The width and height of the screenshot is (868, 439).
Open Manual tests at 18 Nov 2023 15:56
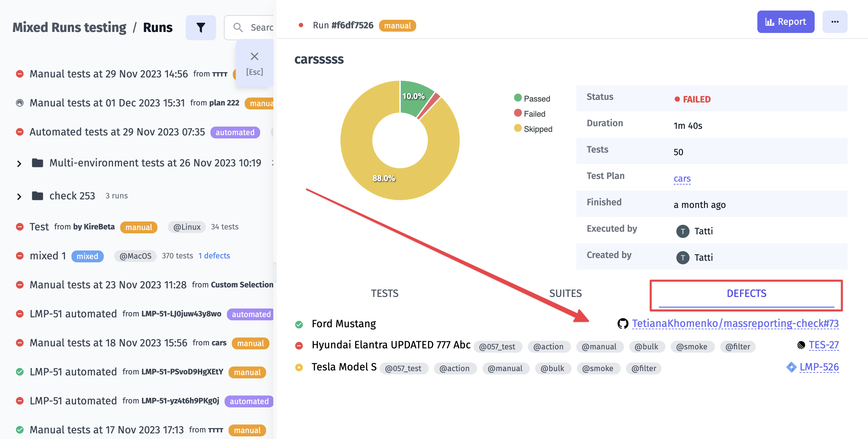108,343
